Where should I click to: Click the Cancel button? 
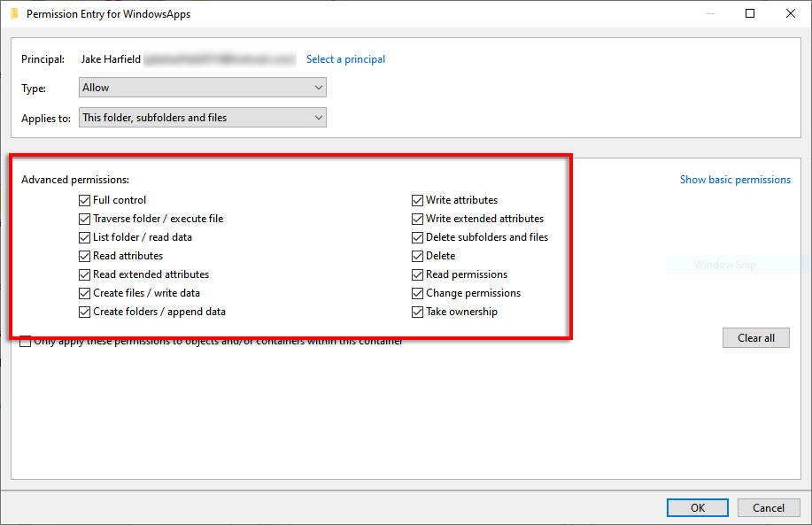click(769, 507)
